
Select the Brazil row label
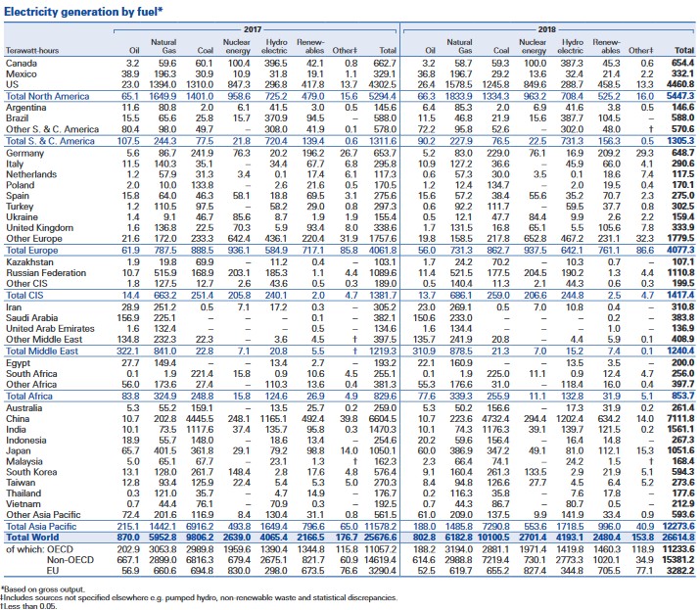coord(18,117)
